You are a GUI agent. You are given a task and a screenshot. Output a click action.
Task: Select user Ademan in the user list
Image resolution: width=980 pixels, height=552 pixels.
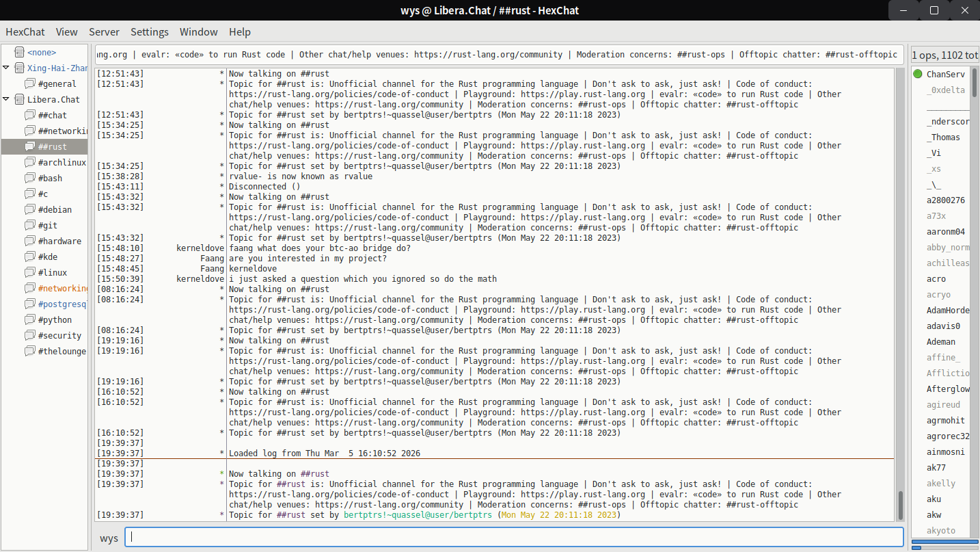941,341
